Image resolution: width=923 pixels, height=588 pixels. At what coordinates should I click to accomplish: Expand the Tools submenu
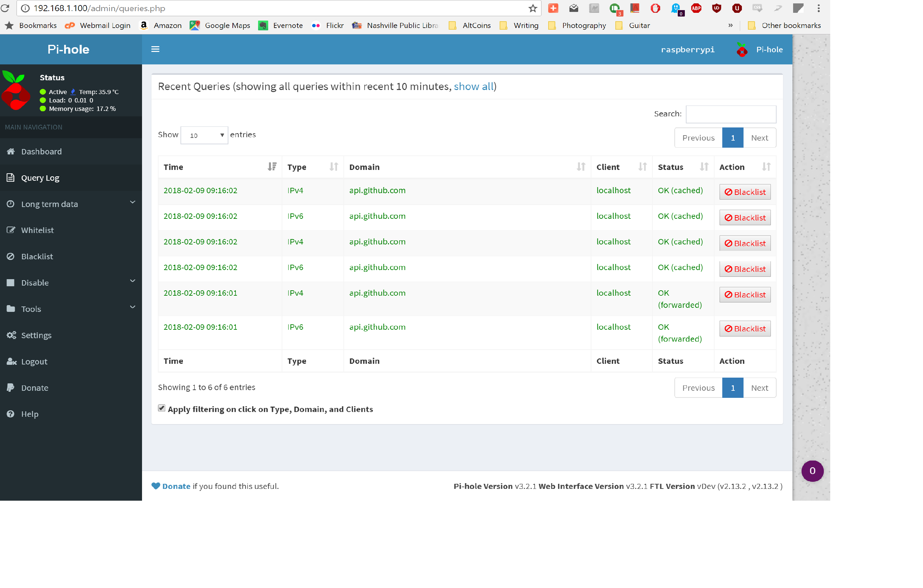click(x=71, y=309)
